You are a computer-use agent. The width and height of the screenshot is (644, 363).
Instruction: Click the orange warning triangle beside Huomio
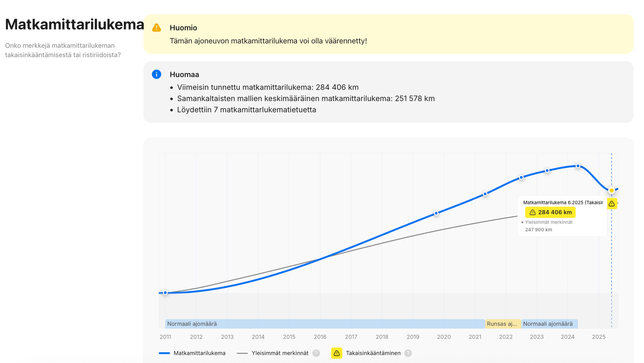156,27
